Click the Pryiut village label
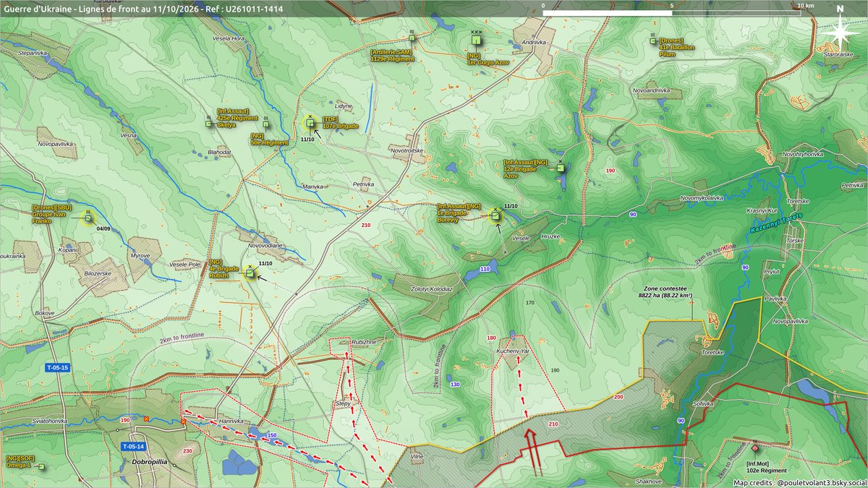 772,270
